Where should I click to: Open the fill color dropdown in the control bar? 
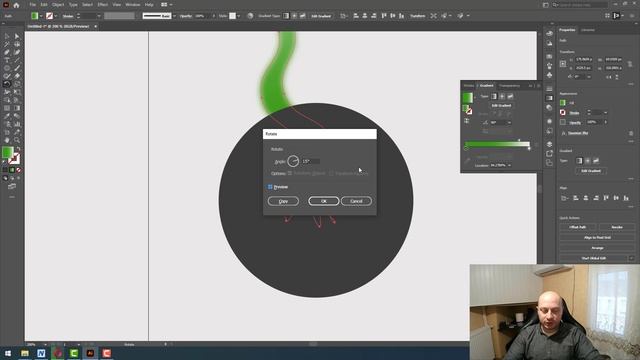[41, 16]
